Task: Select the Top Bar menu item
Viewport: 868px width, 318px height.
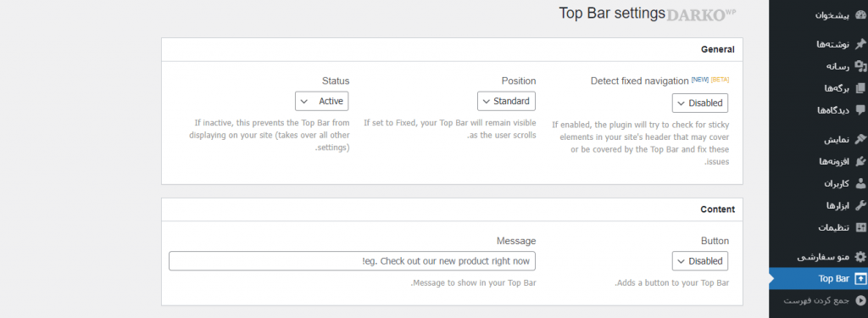Action: 818,279
